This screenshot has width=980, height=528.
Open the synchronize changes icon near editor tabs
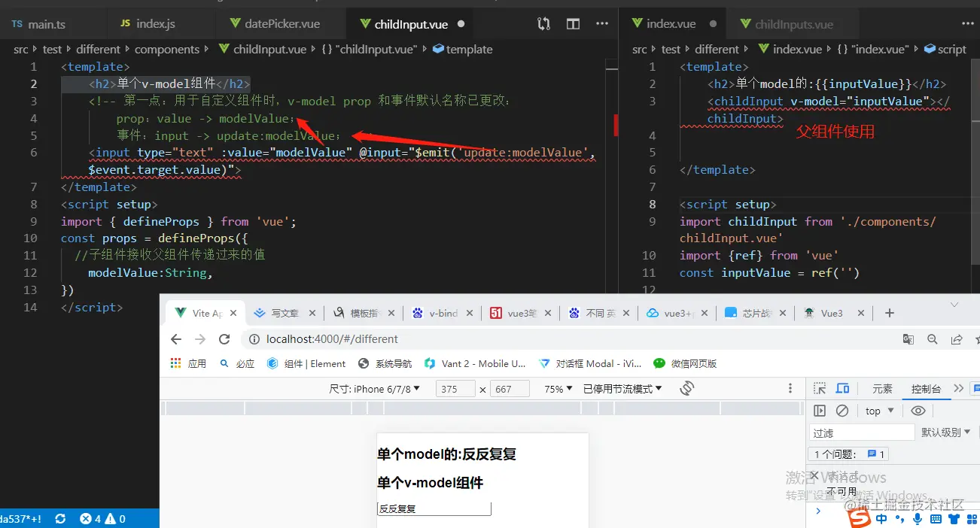point(543,23)
